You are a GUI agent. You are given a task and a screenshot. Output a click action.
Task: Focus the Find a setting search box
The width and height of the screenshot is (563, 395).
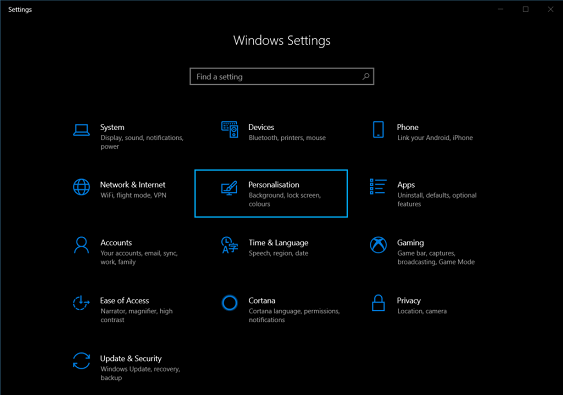(x=282, y=76)
